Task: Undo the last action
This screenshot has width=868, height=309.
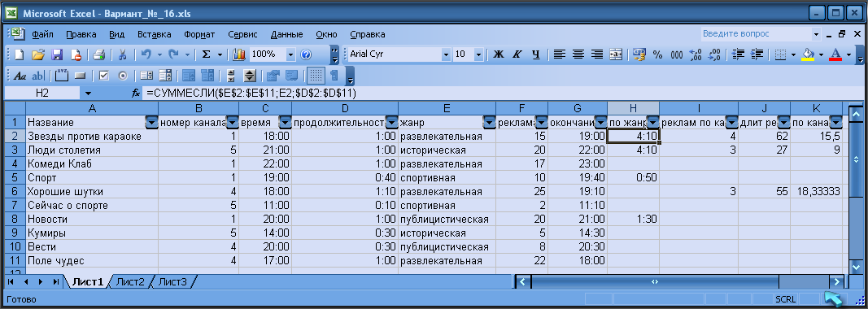Action: coord(146,54)
